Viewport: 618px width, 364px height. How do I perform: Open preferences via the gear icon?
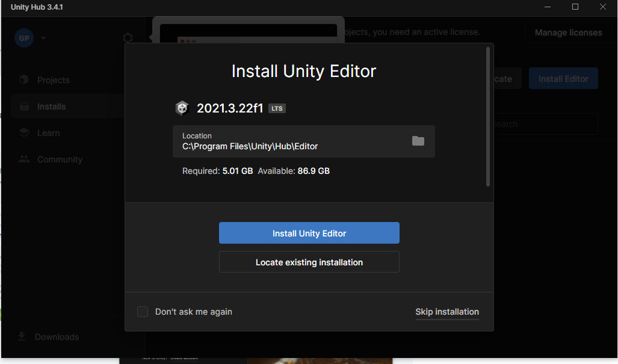pos(128,39)
